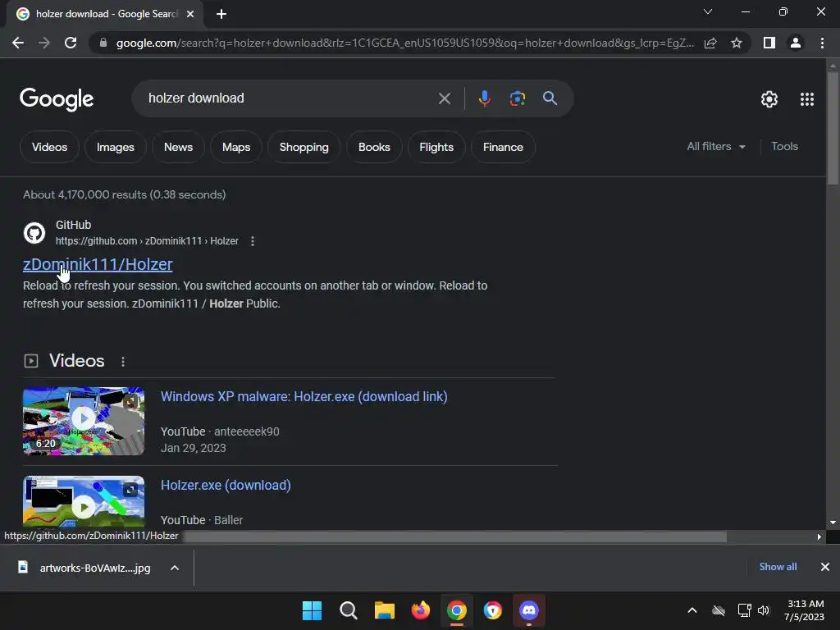This screenshot has height=630, width=840.
Task: Switch to the News filter
Action: point(178,147)
